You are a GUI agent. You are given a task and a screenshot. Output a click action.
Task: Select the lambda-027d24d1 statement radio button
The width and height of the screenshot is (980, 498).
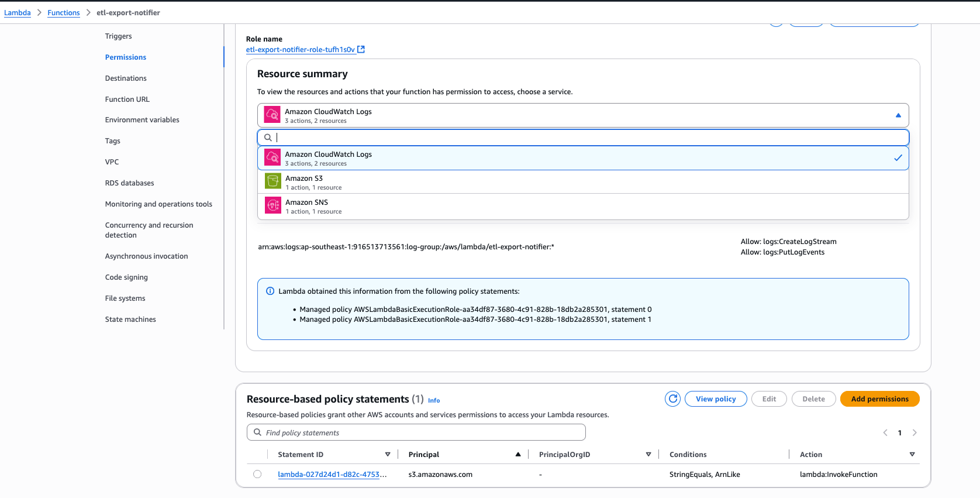257,475
